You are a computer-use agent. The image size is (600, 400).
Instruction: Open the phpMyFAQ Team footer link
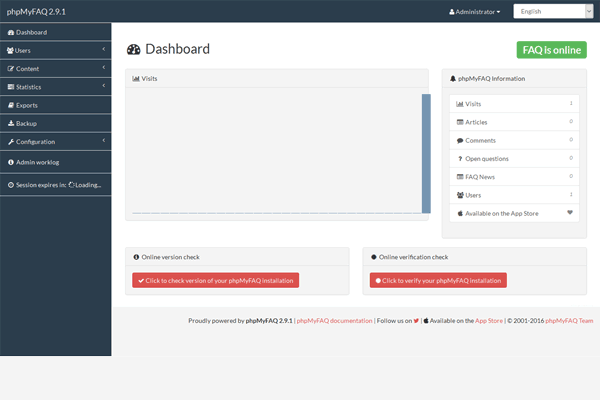click(569, 321)
